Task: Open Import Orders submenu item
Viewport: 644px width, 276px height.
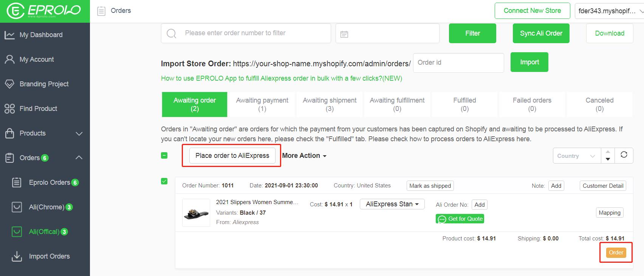Action: point(50,256)
